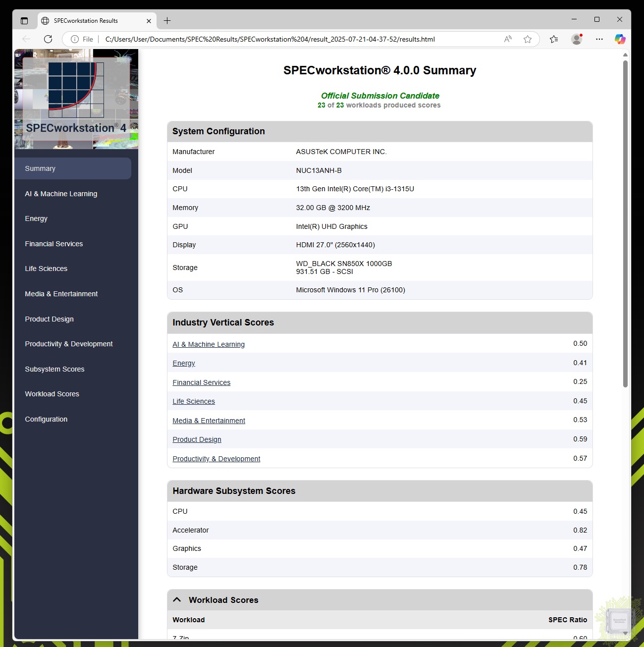Screen dimensions: 644x647
Task: Click the Productivity & Development score link
Action: click(216, 459)
